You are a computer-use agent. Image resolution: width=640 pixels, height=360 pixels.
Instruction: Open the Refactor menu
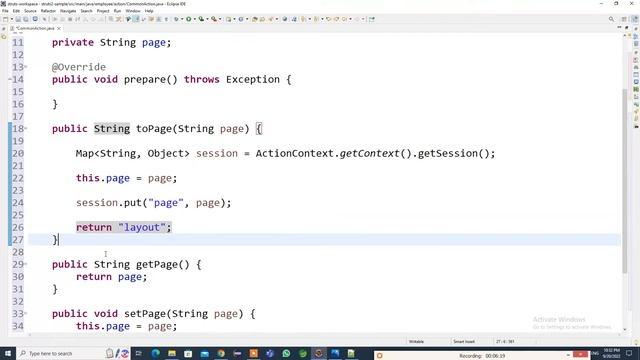click(48, 11)
